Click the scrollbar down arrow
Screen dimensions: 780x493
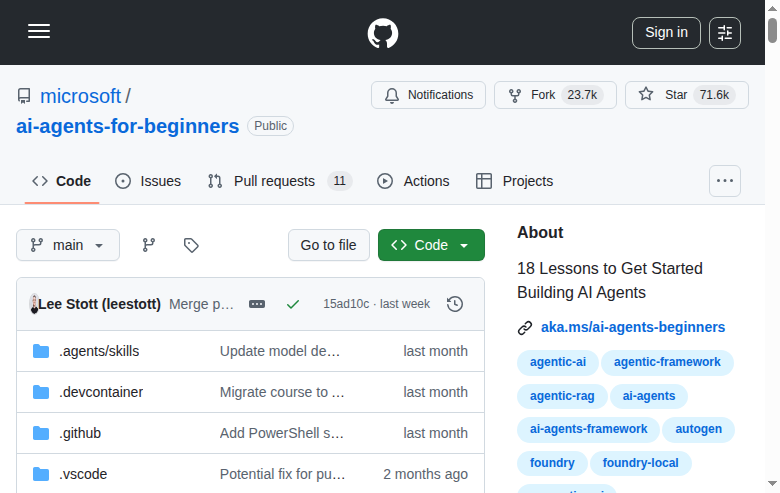pos(772,484)
